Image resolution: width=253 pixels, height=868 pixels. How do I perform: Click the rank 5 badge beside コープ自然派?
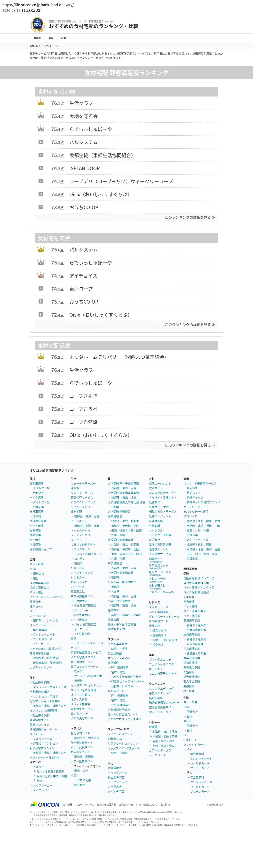click(41, 422)
